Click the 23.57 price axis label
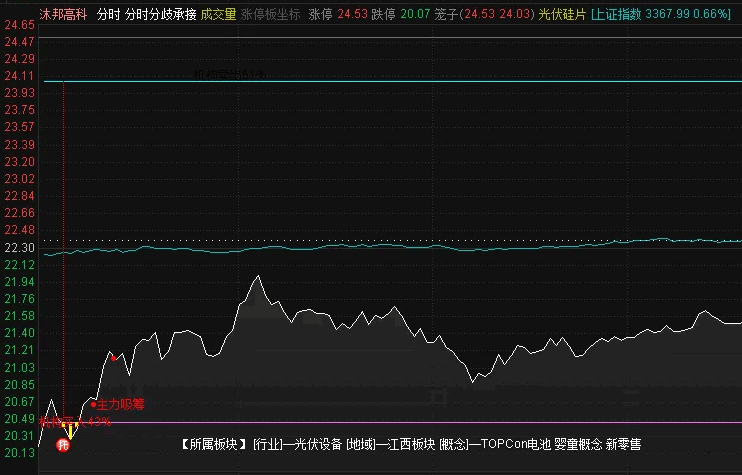Viewport: 742px width, 475px height. pyautogui.click(x=19, y=127)
